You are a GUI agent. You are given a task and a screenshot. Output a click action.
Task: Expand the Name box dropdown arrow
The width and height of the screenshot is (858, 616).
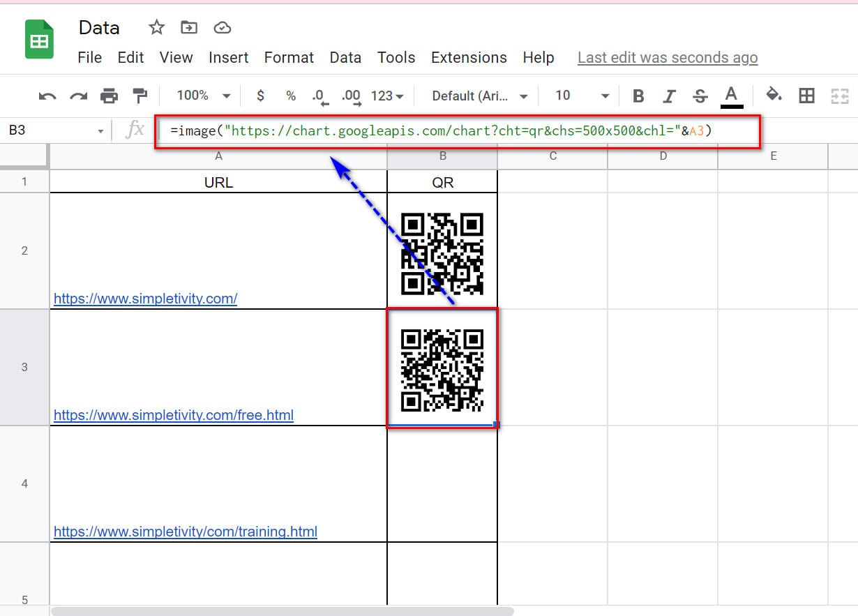(100, 131)
